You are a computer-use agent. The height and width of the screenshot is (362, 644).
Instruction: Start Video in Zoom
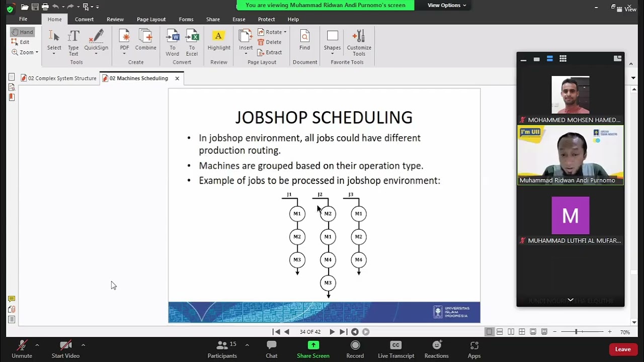(65, 349)
